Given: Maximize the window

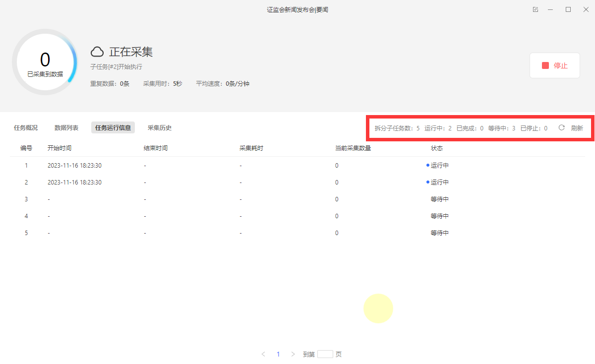Looking at the screenshot, I should pyautogui.click(x=568, y=9).
